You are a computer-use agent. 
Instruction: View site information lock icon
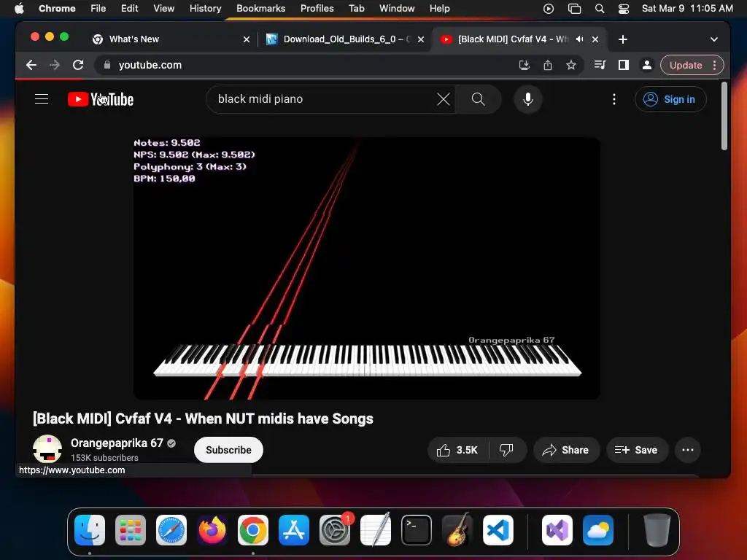(107, 65)
